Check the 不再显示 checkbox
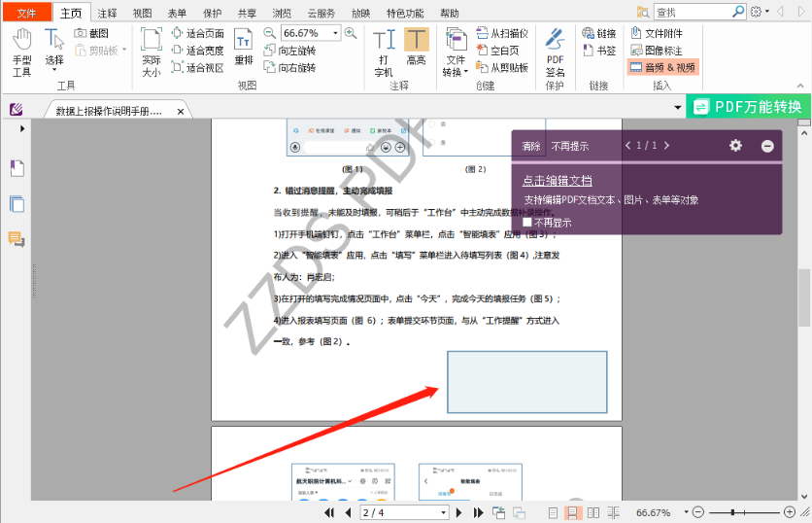812x523 pixels. pos(527,223)
